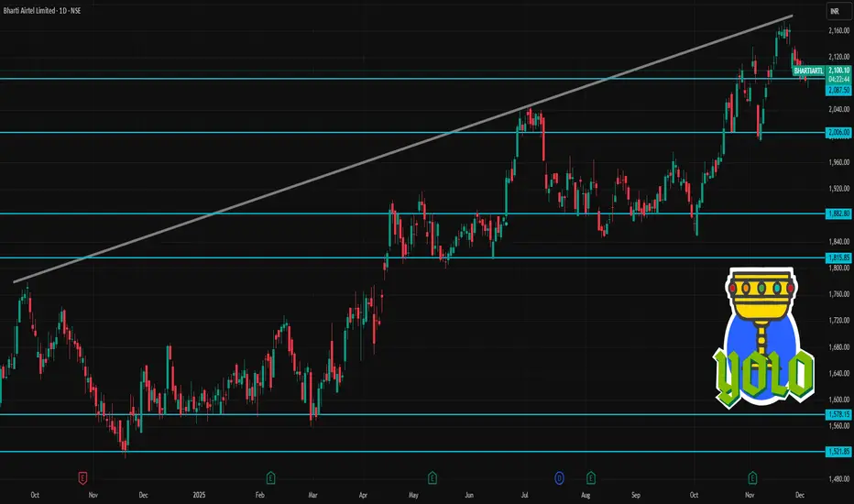Image resolution: width=854 pixels, height=504 pixels.
Task: Click the 1,840.00 price axis value
Action: tap(838, 241)
